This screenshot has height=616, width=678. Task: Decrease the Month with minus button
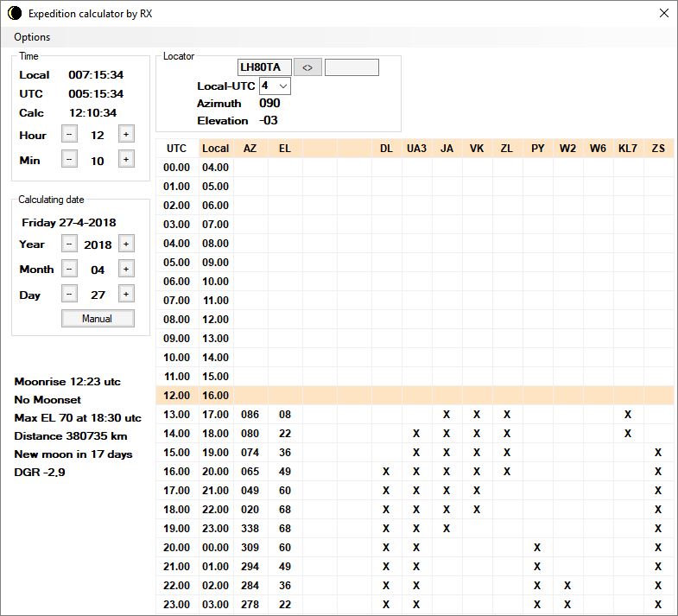point(69,269)
